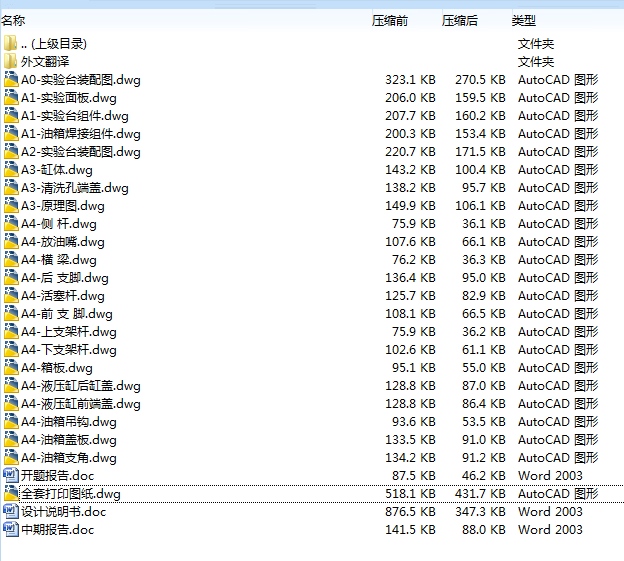This screenshot has width=624, height=561.
Task: Select file name A4-箱板.dwg
Action: pyautogui.click(x=57, y=368)
